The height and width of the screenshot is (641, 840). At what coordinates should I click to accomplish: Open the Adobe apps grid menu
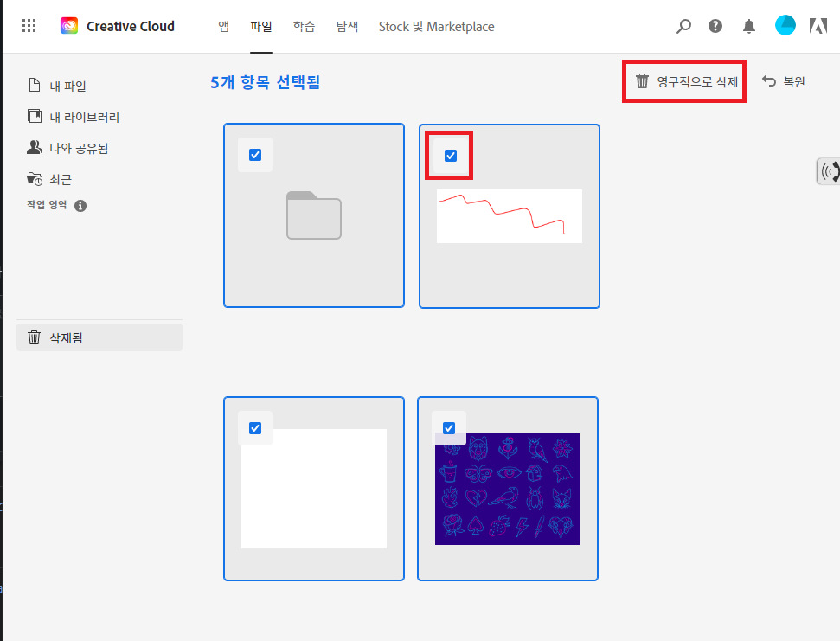tap(29, 25)
